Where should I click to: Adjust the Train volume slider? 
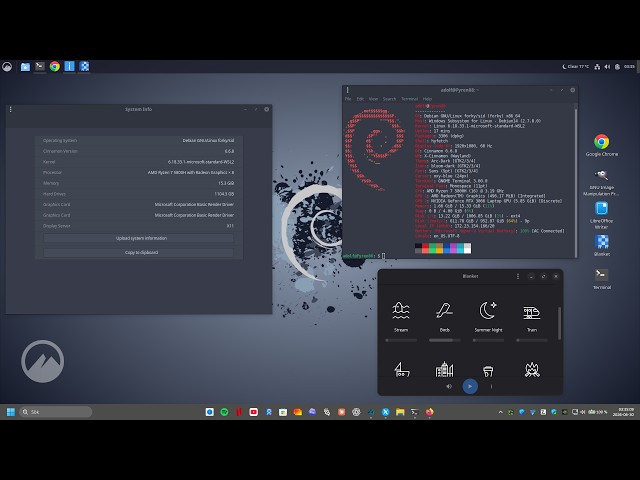click(x=532, y=340)
